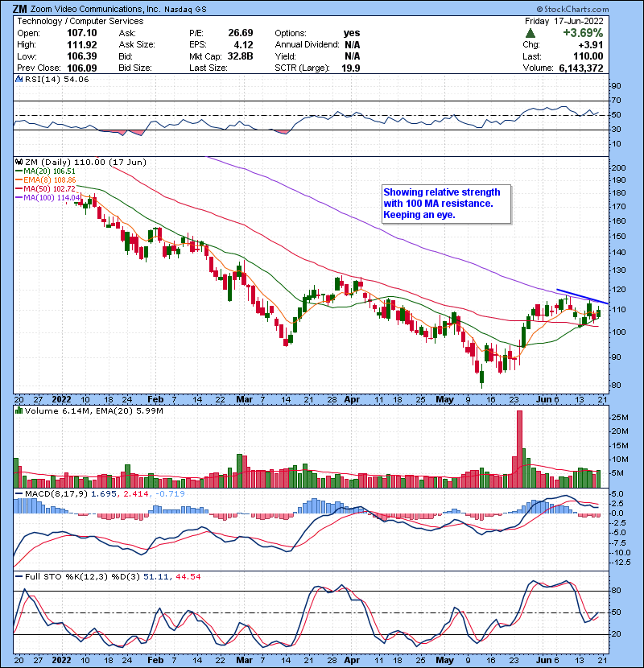Click the Ask Size label
Viewport: 644px width, 668px height.
click(x=137, y=45)
